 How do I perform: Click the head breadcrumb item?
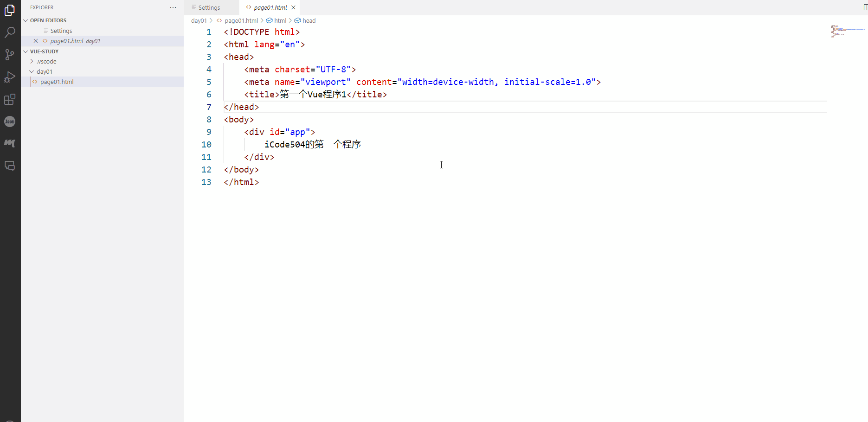(x=309, y=20)
